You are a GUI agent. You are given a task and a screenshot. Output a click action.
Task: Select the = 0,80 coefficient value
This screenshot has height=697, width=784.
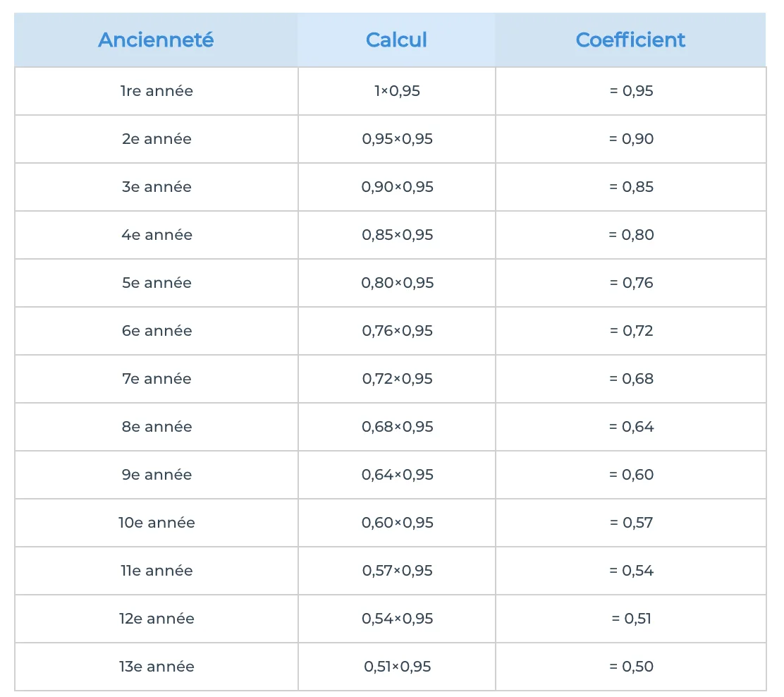631,235
